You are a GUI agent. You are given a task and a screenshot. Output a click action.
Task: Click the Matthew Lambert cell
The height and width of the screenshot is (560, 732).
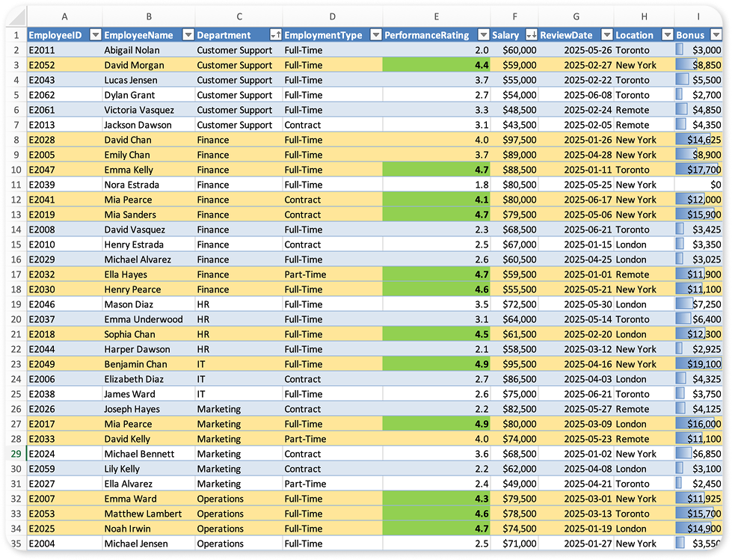[x=149, y=514]
